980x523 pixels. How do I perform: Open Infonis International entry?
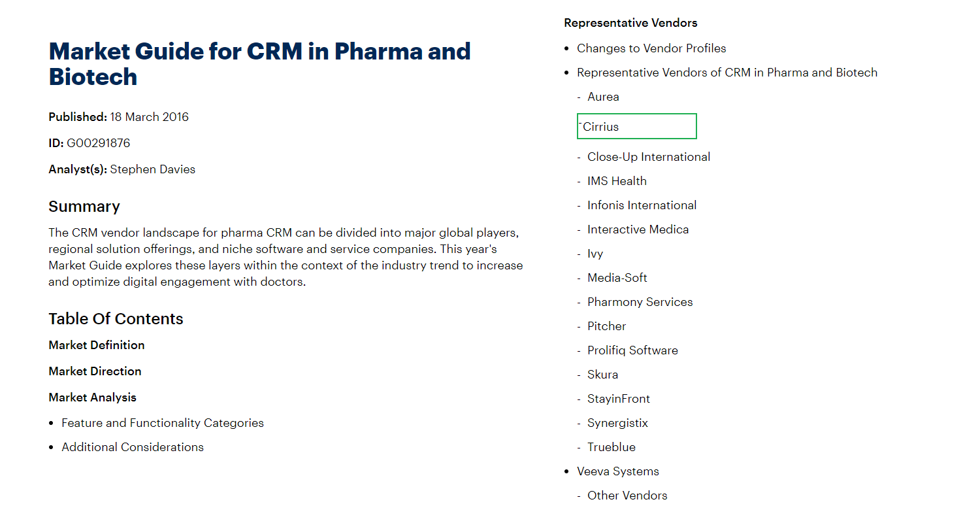tap(642, 205)
